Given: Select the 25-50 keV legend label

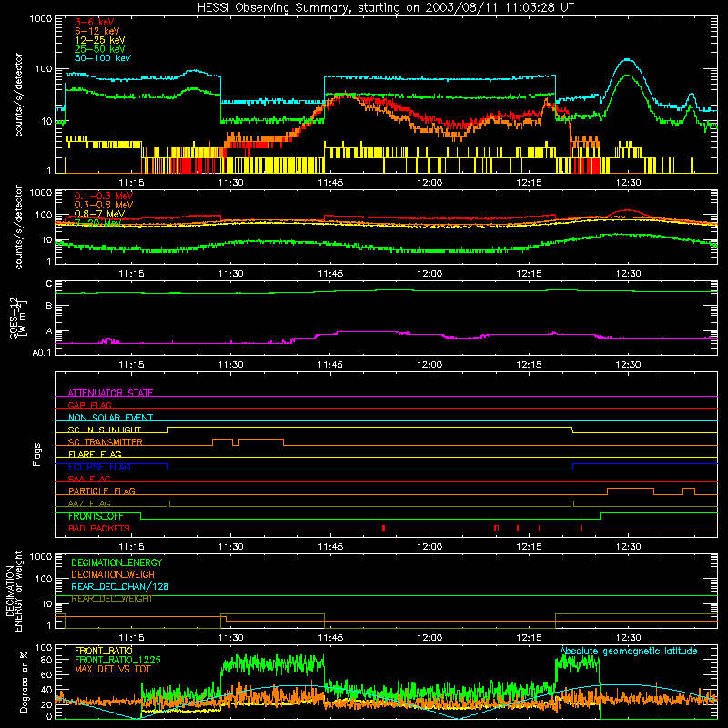Looking at the screenshot, I should [100, 49].
